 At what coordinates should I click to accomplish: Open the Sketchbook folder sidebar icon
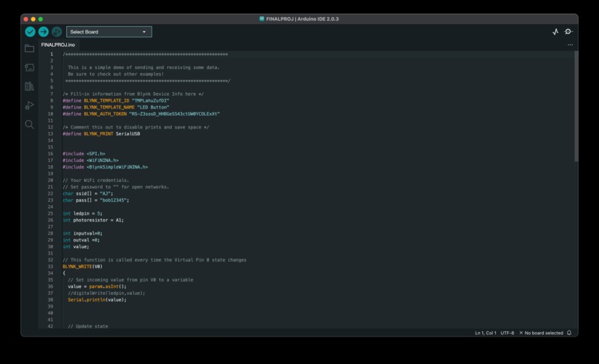[30, 48]
